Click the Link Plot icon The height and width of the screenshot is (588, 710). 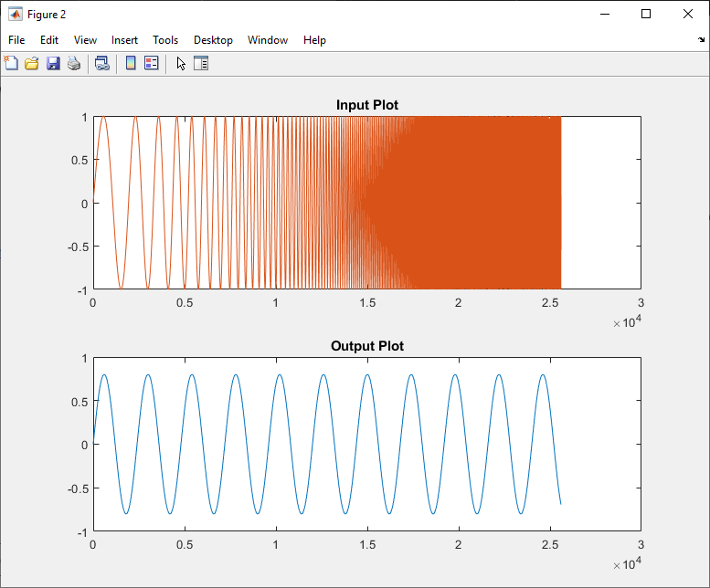point(102,64)
